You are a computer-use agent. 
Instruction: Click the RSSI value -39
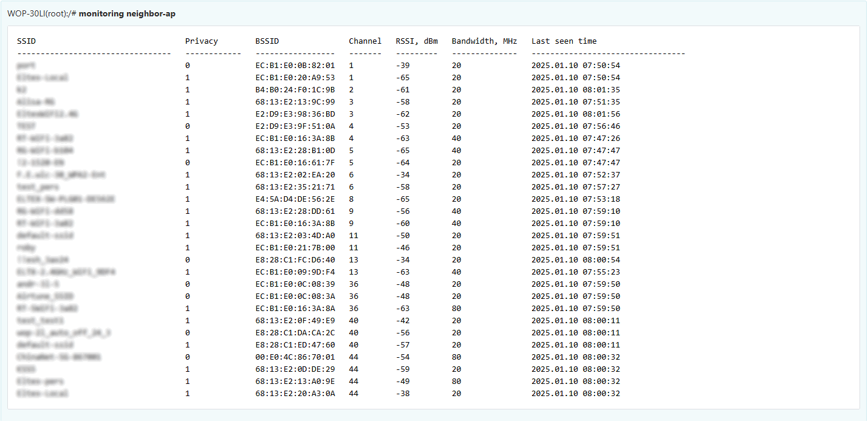[403, 66]
